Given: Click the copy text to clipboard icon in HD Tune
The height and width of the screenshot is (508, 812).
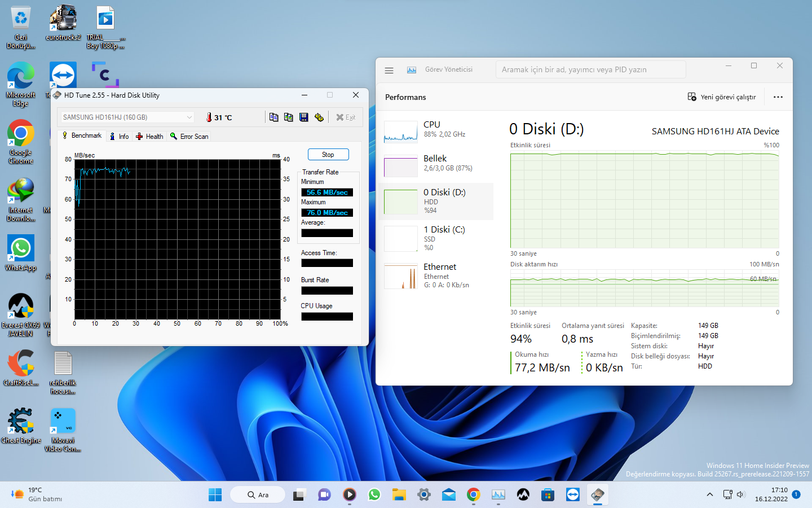Looking at the screenshot, I should pos(274,117).
